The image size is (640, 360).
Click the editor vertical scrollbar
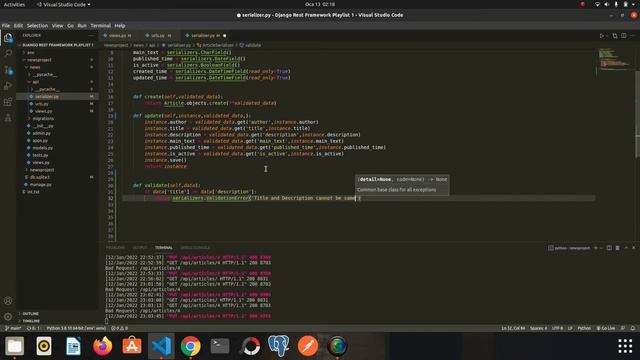click(638, 114)
